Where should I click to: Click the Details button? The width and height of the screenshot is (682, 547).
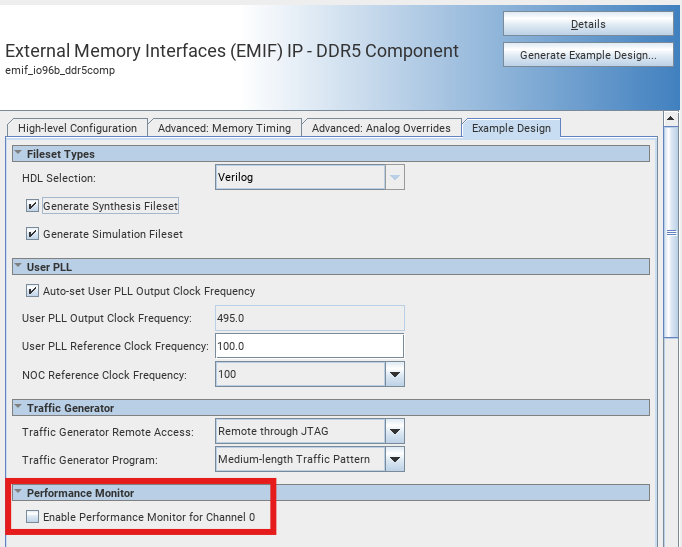[588, 24]
